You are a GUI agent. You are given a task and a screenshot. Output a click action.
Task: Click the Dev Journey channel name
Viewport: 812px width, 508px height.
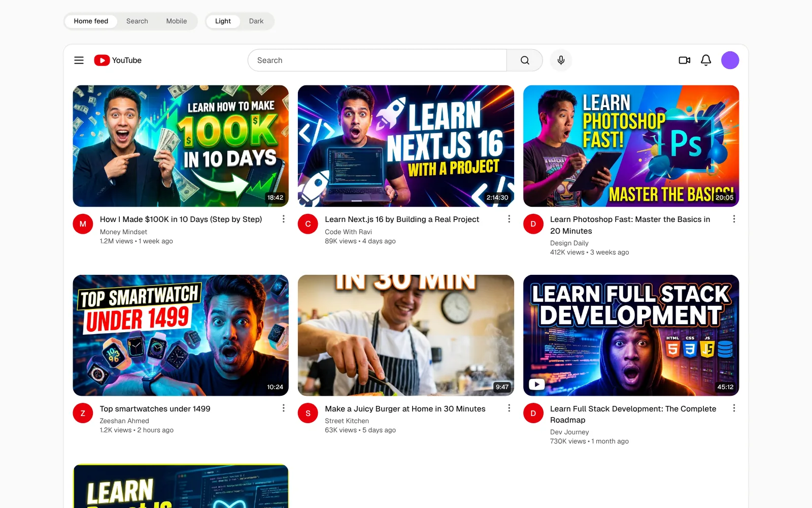(x=569, y=432)
